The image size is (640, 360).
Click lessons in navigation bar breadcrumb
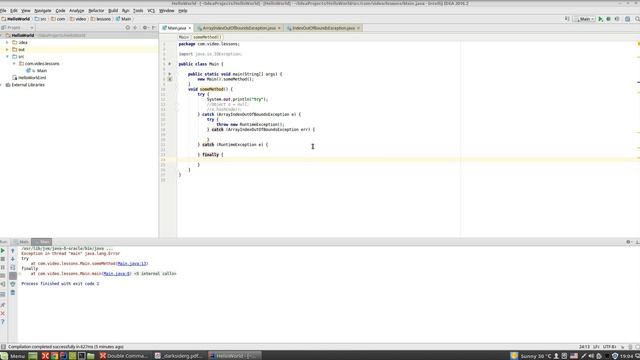click(x=100, y=19)
